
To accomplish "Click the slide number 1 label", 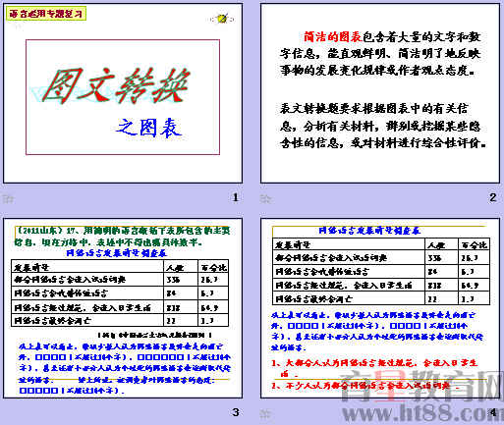I will click(235, 197).
